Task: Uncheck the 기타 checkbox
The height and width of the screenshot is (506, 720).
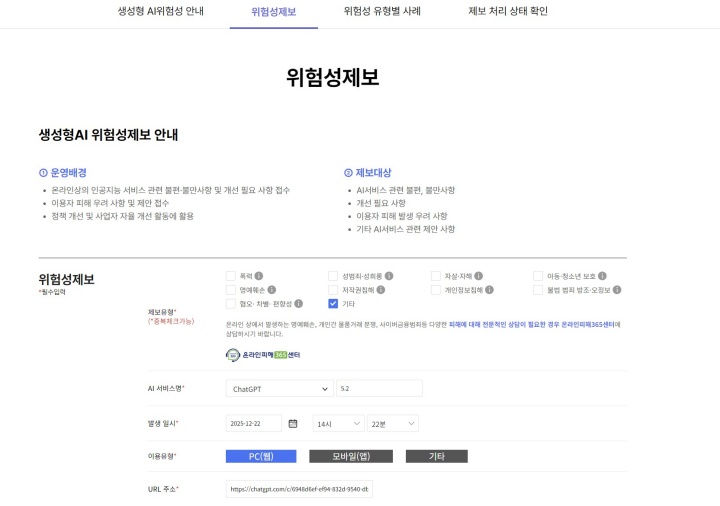Action: [x=333, y=304]
